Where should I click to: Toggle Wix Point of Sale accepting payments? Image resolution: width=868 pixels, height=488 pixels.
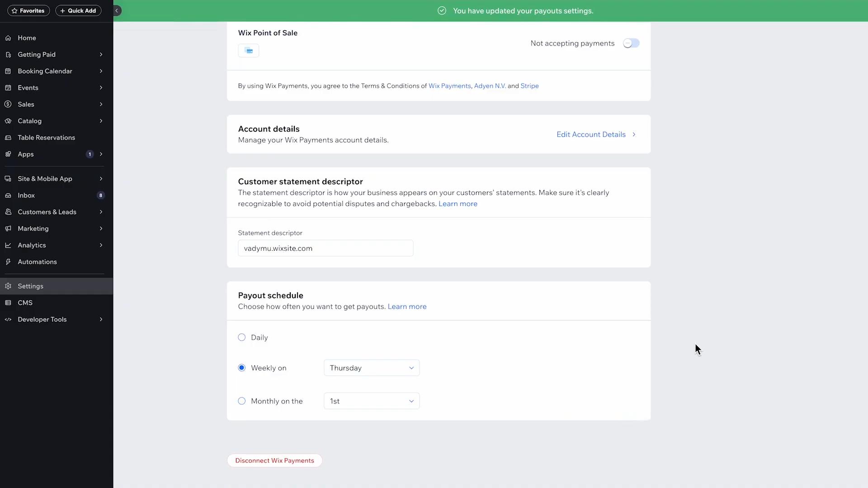point(631,43)
